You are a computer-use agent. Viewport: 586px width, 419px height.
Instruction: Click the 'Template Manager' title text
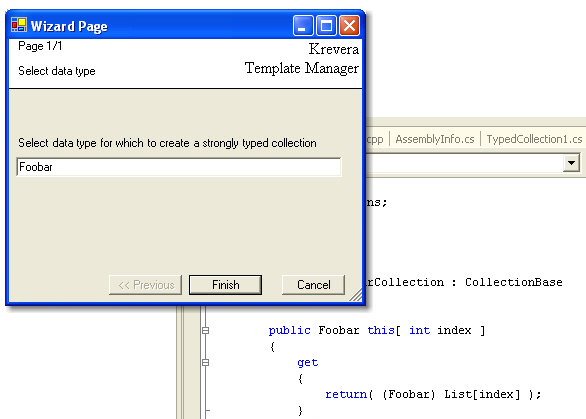[302, 68]
